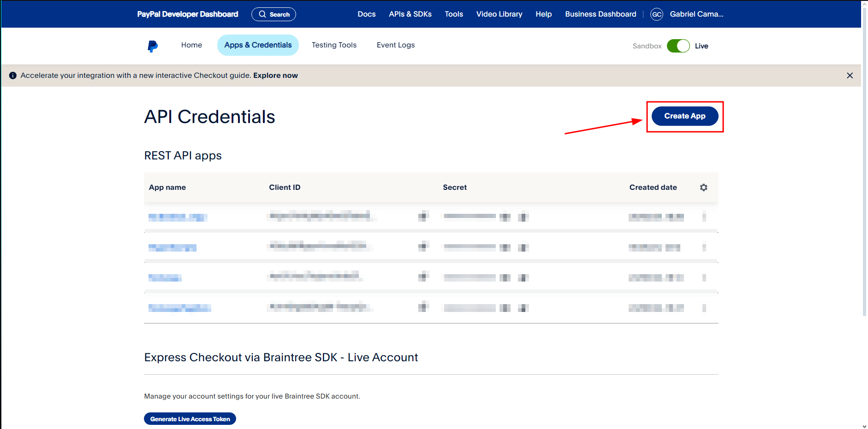Click the REST API apps heading
This screenshot has height=429, width=868.
coord(183,156)
